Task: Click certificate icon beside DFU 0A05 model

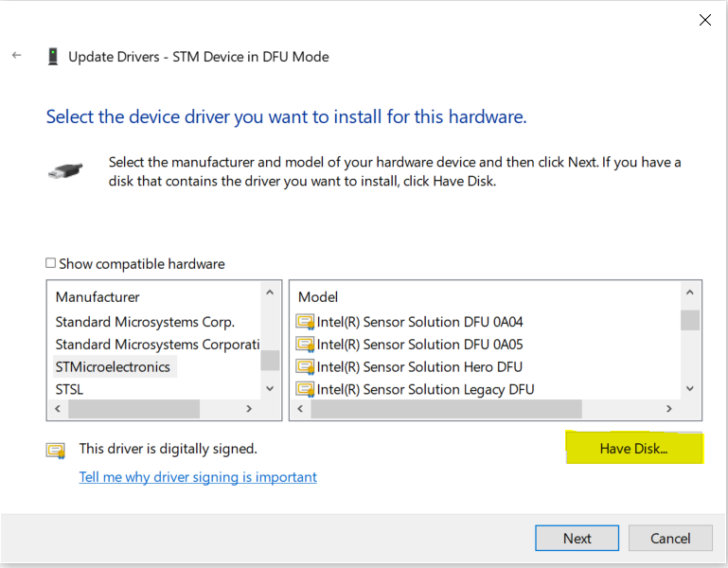Action: tap(305, 345)
